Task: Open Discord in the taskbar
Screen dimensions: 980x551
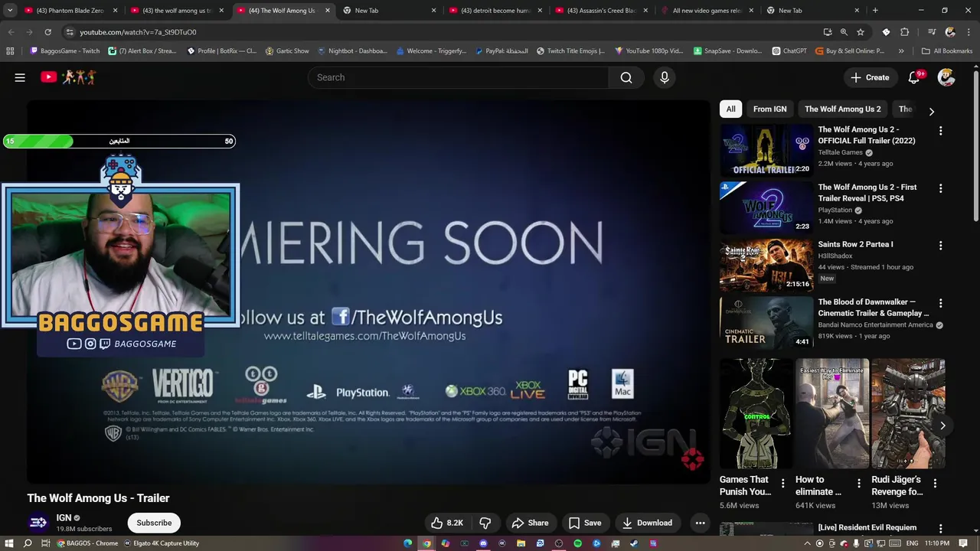Action: point(483,543)
